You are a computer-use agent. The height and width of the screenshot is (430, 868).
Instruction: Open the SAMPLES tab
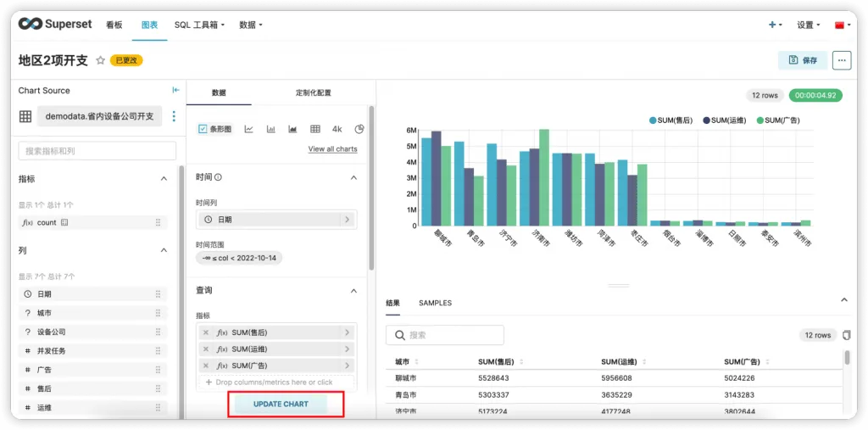[435, 303]
